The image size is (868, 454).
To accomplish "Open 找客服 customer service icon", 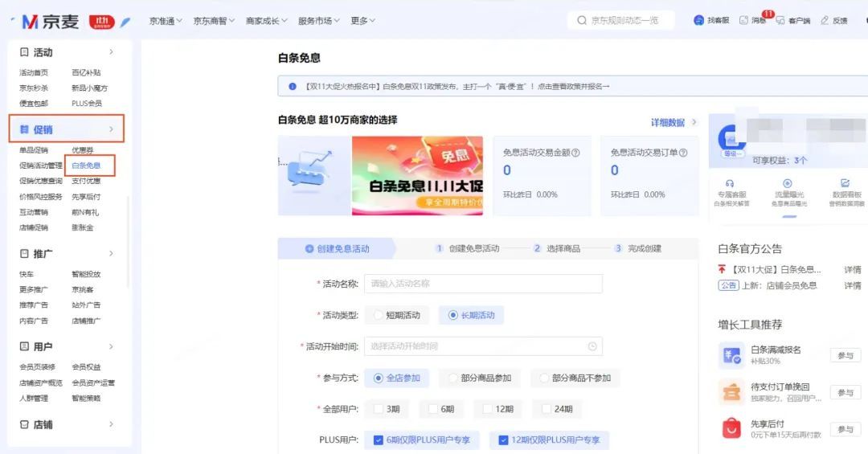I will click(x=698, y=20).
